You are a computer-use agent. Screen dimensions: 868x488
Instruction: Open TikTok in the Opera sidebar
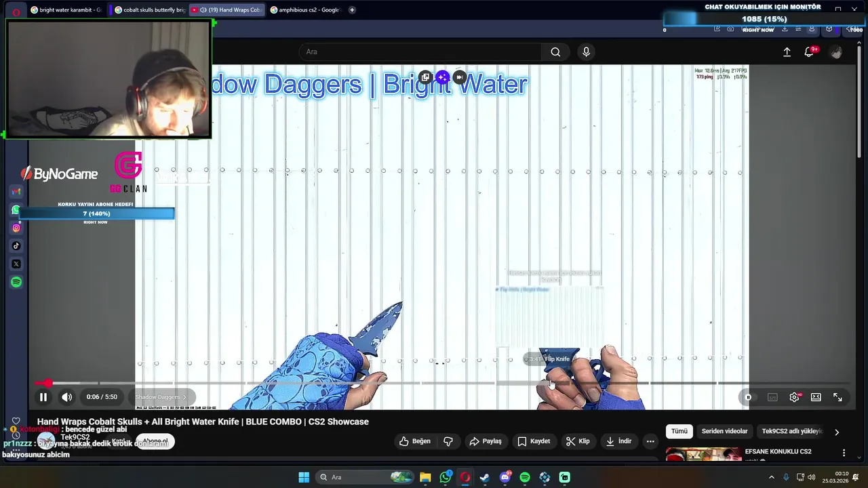coord(16,246)
